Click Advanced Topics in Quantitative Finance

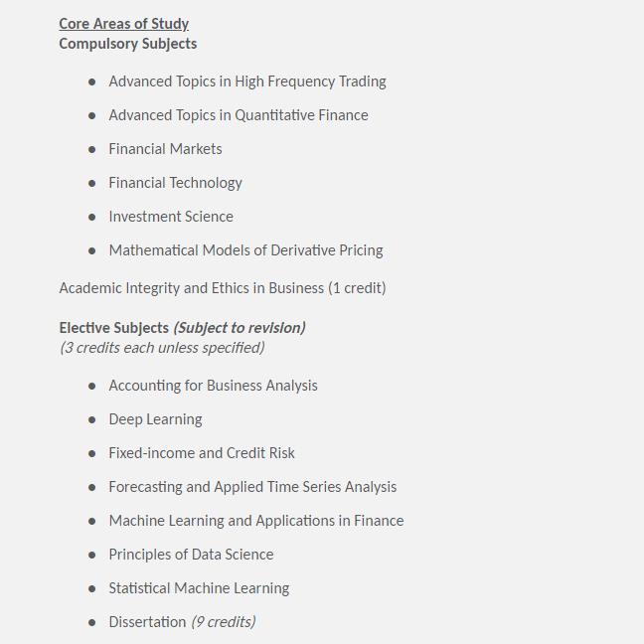[x=238, y=115]
